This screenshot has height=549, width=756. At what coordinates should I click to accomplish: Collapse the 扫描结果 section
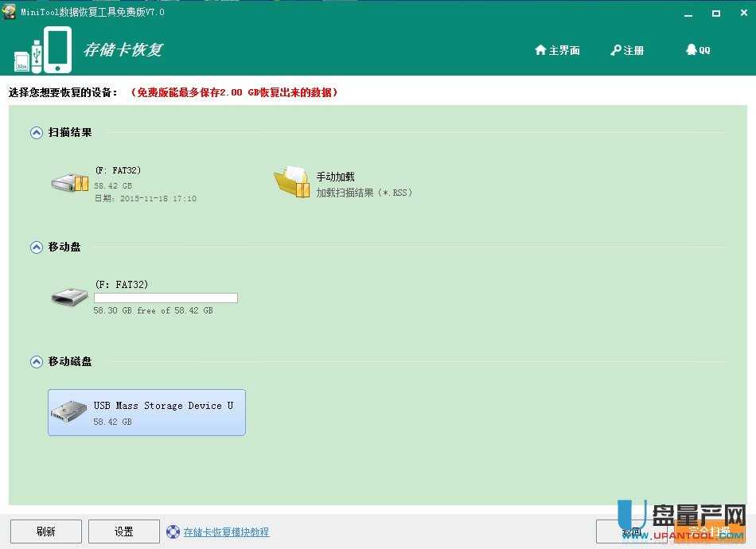(x=36, y=132)
